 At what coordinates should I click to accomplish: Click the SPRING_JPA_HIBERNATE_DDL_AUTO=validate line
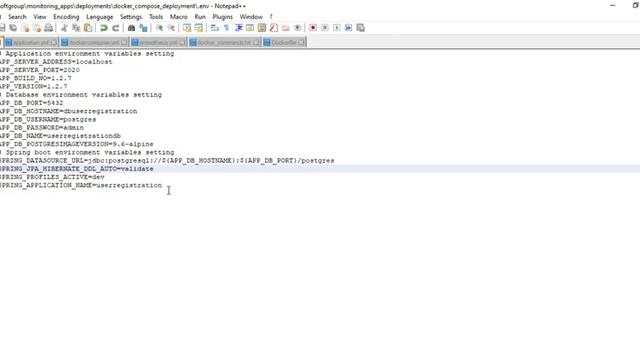pos(77,169)
